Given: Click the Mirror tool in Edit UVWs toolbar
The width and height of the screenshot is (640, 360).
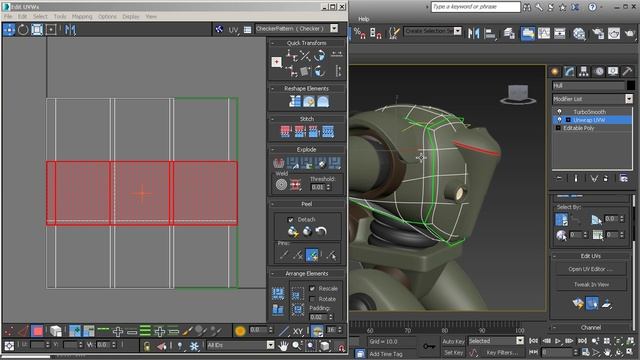Looking at the screenshot, I should pos(70,30).
